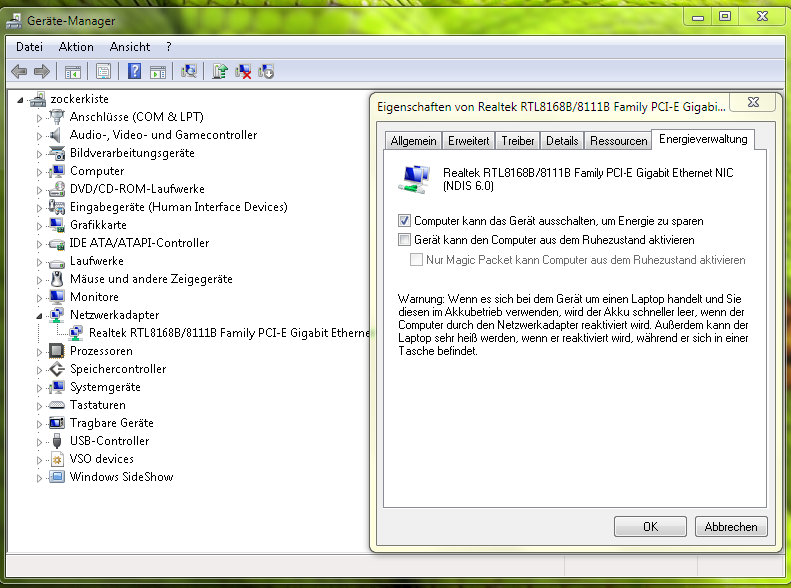
Task: Select the IDE ATA/ATAPI-Controller icon
Action: pos(57,244)
